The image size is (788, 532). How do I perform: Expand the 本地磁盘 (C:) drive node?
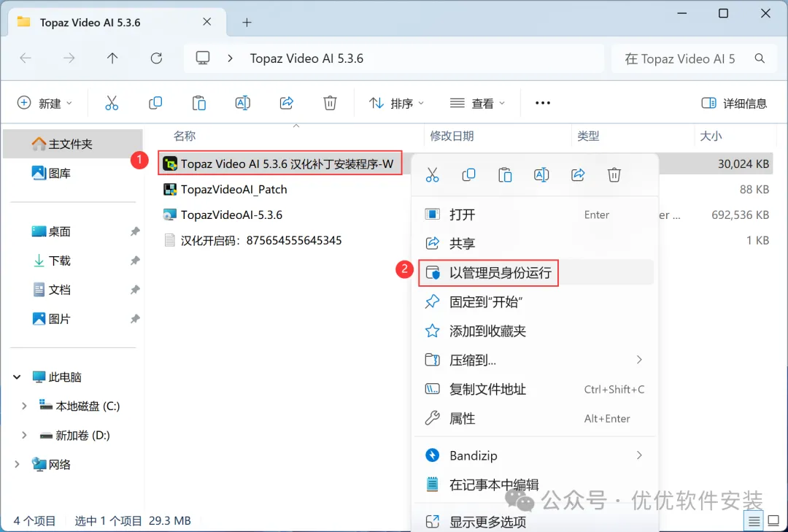coord(24,406)
